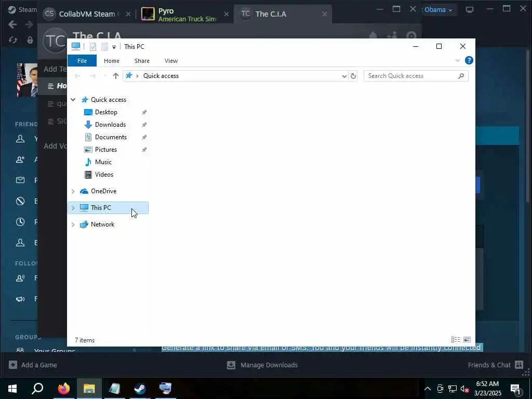532x399 pixels.
Task: Open the address bar history dropdown
Action: [344, 76]
